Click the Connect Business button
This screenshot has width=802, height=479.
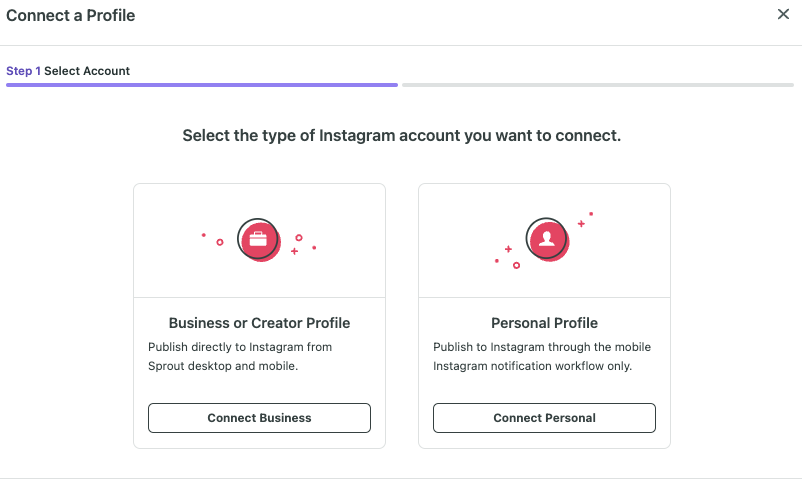[x=259, y=418]
